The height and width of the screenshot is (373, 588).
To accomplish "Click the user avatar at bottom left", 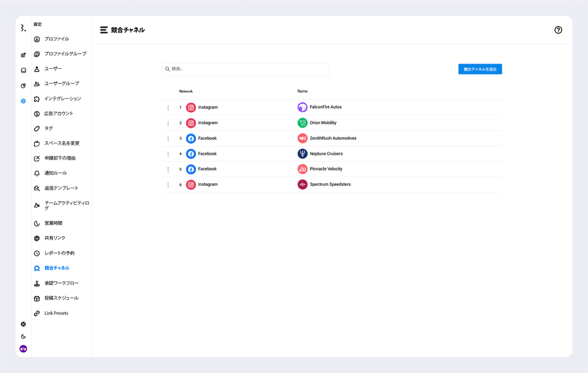I will [x=24, y=349].
